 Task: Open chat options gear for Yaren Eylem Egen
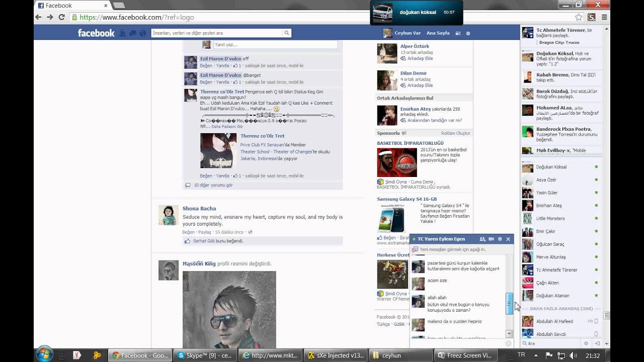coord(500,239)
